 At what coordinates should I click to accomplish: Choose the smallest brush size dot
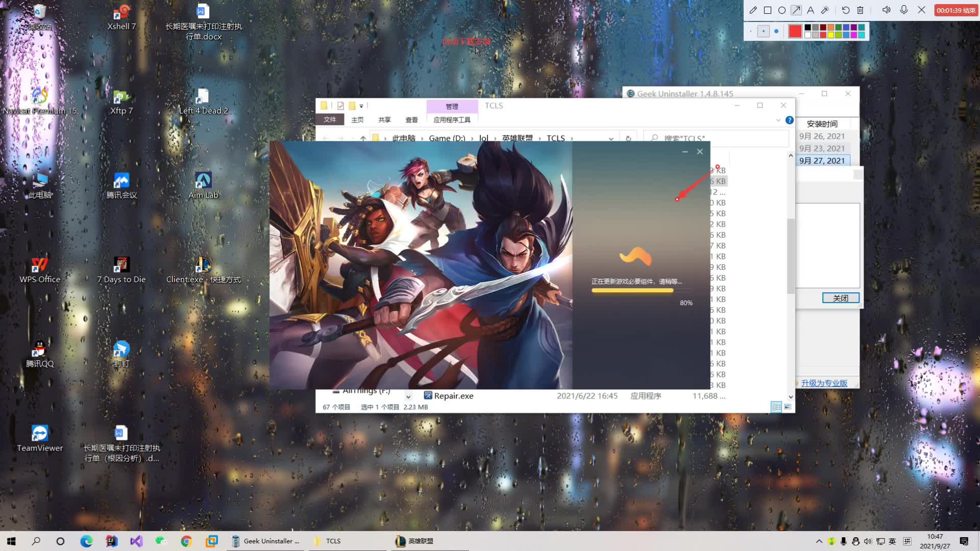point(751,31)
